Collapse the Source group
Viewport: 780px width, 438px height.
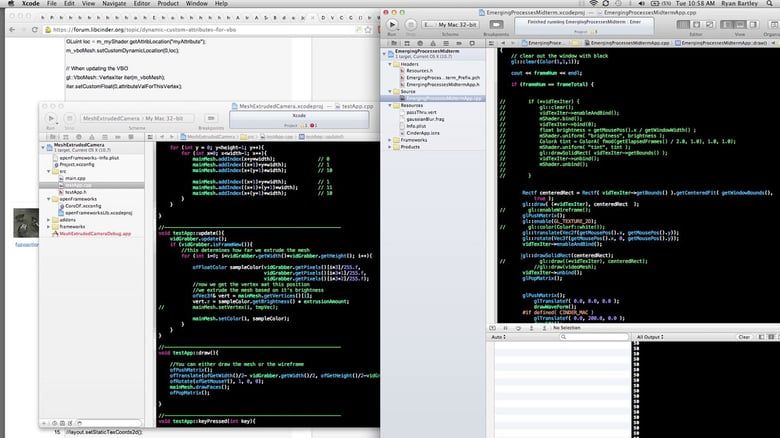(390, 92)
